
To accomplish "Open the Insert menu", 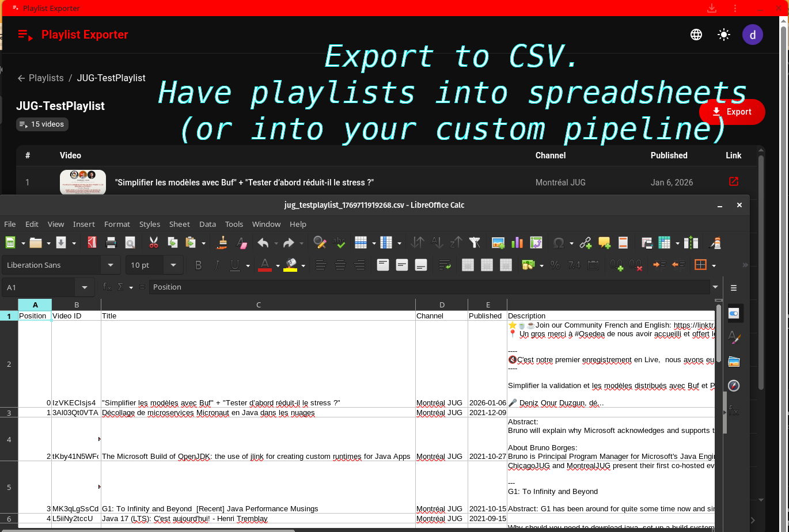I will tap(84, 224).
